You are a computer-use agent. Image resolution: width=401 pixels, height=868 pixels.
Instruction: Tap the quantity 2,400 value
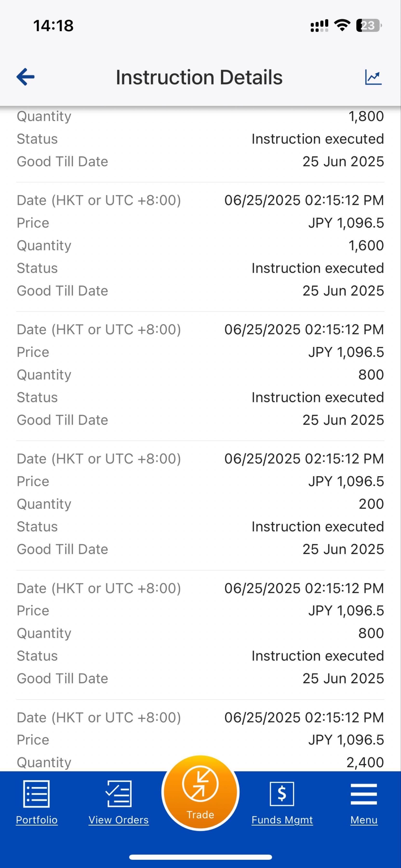(x=365, y=762)
